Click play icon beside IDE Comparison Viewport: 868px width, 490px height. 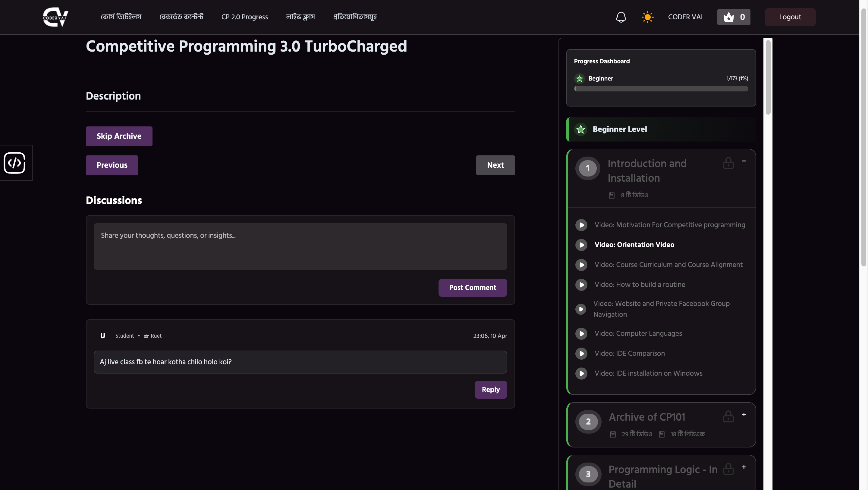coord(581,353)
